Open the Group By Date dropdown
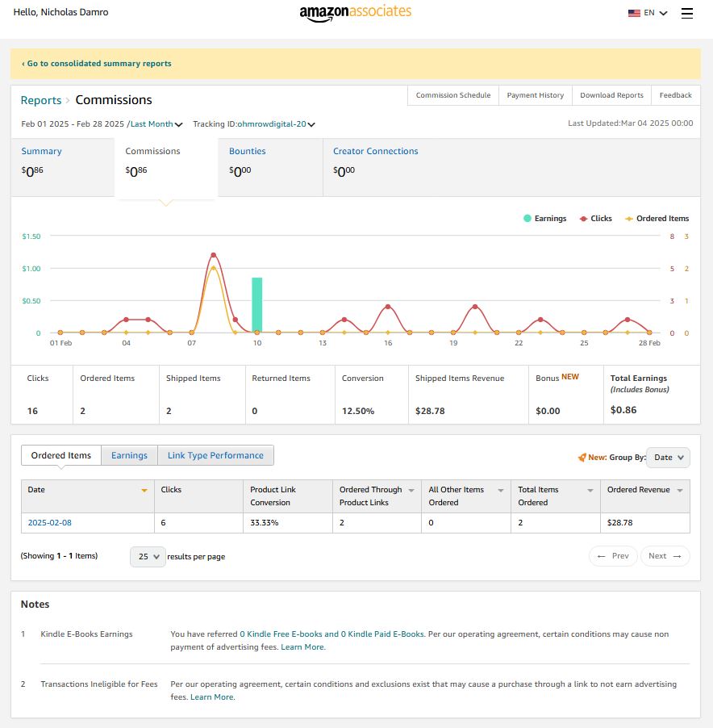 click(x=668, y=458)
